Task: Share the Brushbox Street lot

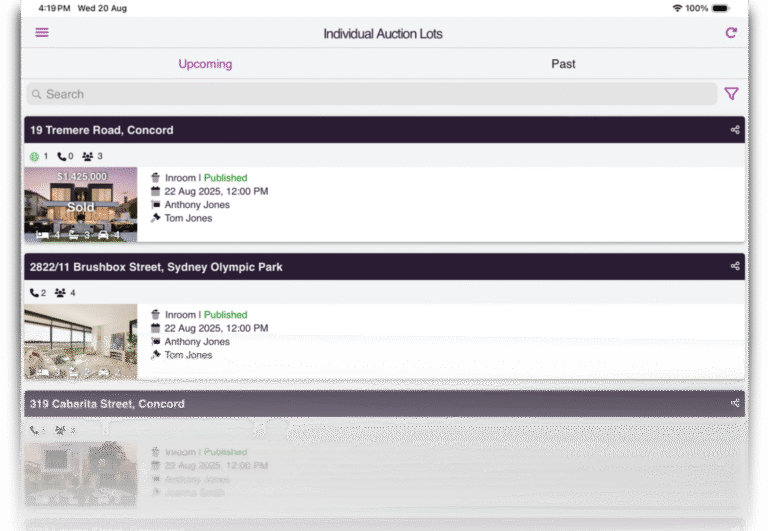Action: (735, 267)
